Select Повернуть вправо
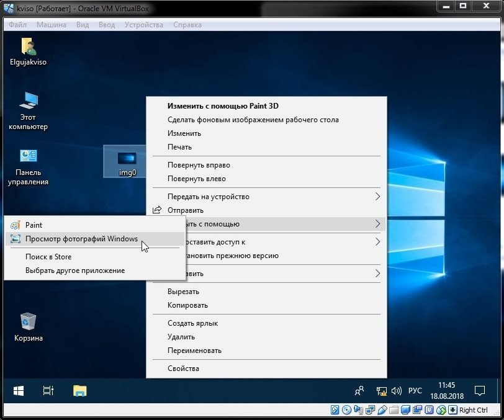This screenshot has height=420, width=504. point(266,165)
